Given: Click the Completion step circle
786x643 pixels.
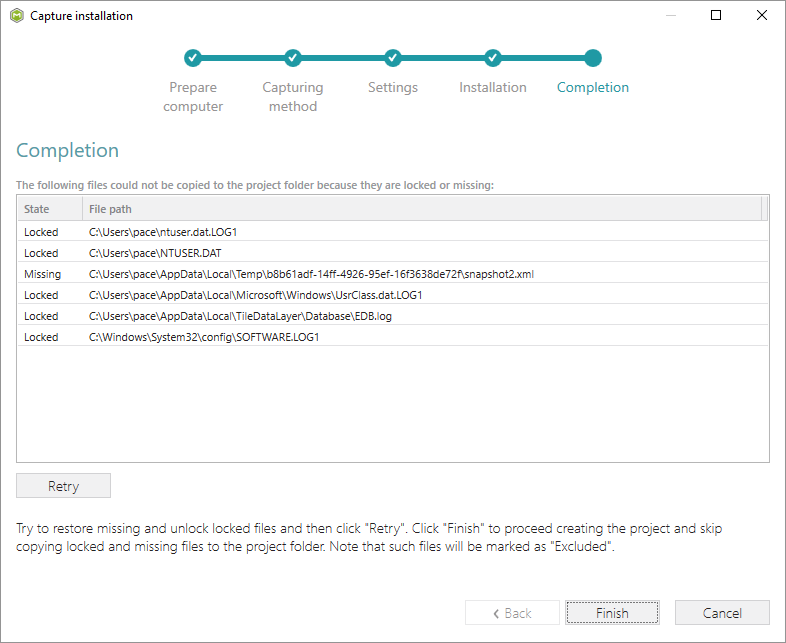Looking at the screenshot, I should [x=593, y=58].
